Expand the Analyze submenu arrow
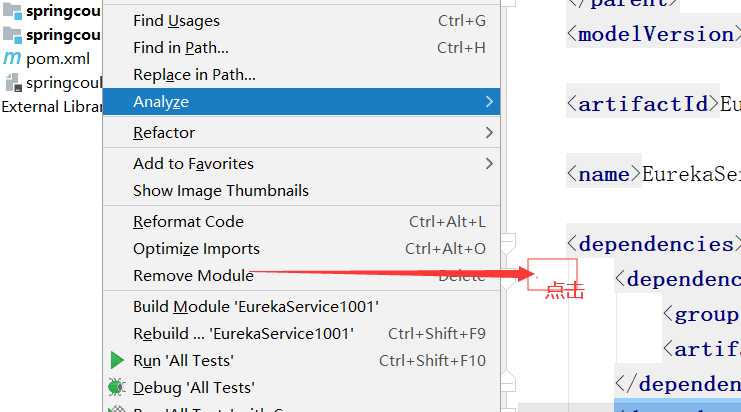 point(488,101)
